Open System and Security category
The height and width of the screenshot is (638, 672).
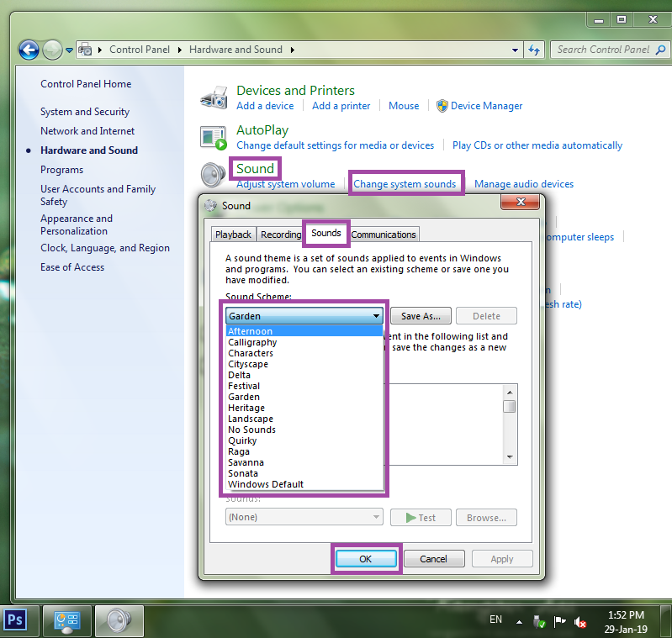tap(85, 112)
